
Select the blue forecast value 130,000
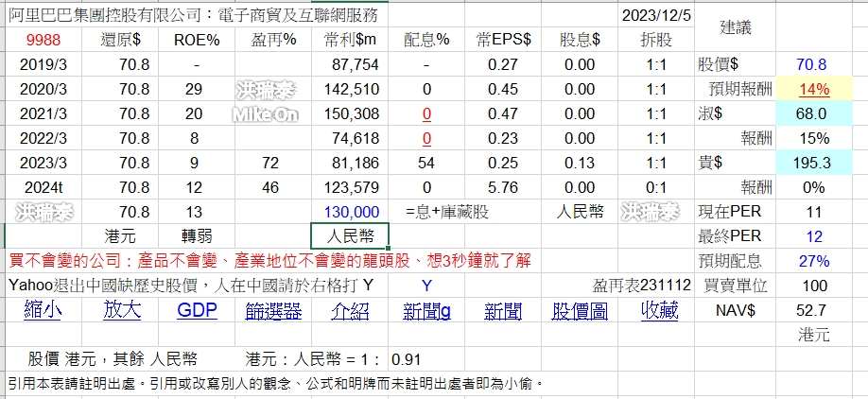pyautogui.click(x=351, y=212)
